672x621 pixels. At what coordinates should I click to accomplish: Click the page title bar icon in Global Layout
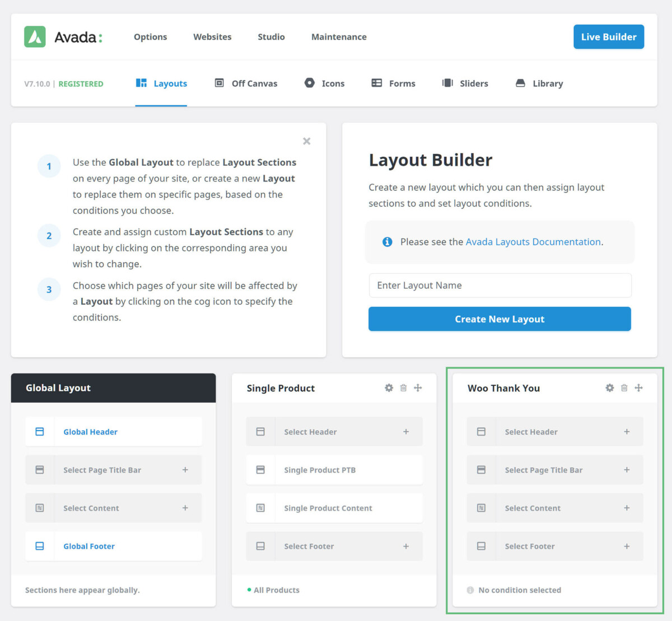(x=39, y=470)
